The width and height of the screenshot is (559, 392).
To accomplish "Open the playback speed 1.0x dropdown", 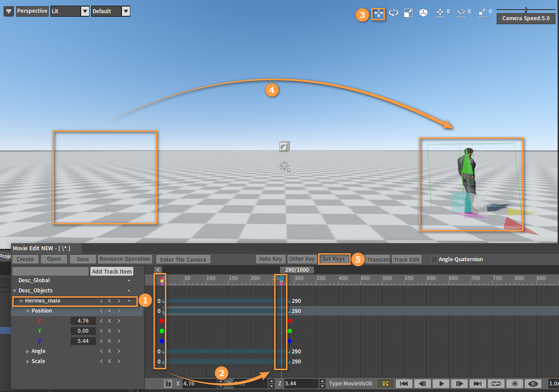I will click(x=553, y=384).
